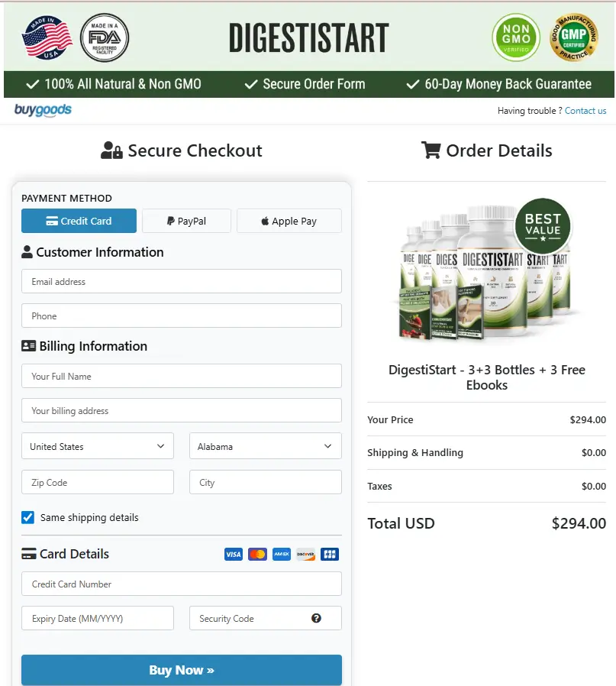Expand the Alabama state dropdown

click(265, 446)
